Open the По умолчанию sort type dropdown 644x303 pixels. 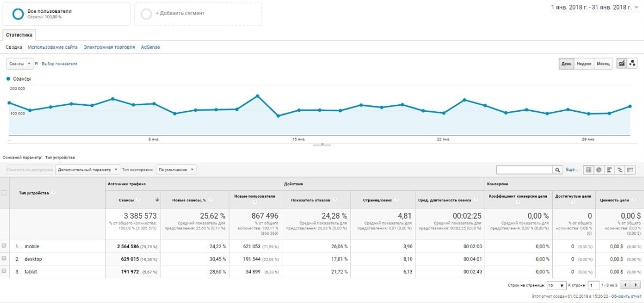point(176,170)
